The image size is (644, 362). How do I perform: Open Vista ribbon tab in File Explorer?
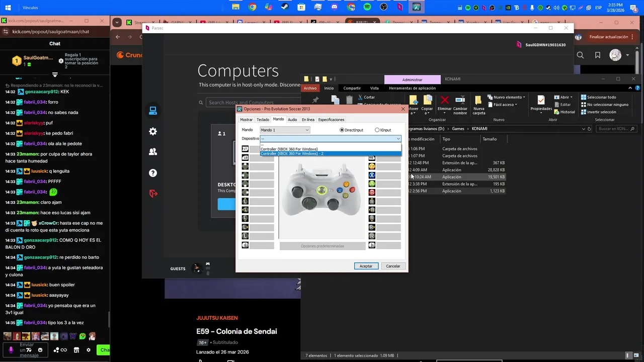374,88
